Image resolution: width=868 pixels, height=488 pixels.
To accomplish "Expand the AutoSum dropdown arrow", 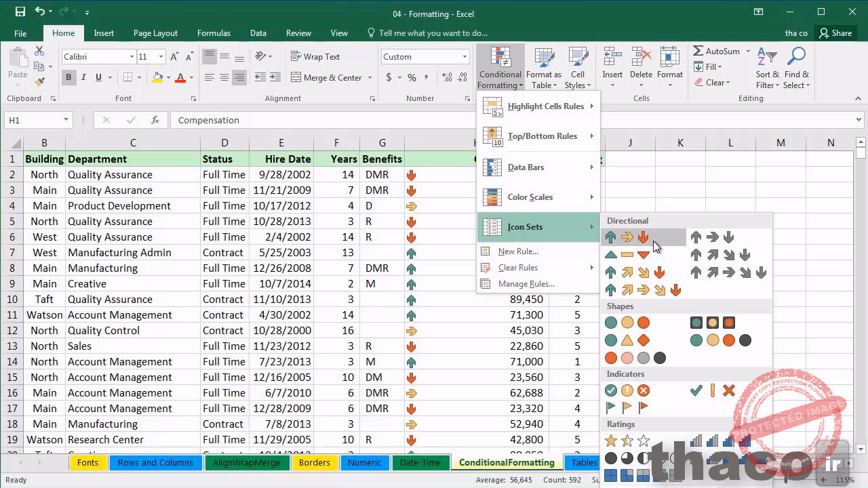I will tap(749, 52).
